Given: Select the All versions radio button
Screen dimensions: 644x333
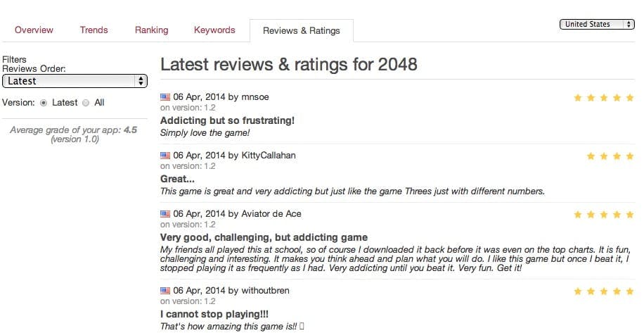Looking at the screenshot, I should pos(86,103).
